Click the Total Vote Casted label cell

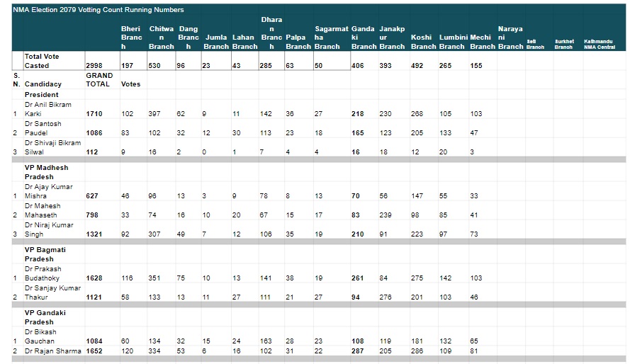(x=53, y=61)
